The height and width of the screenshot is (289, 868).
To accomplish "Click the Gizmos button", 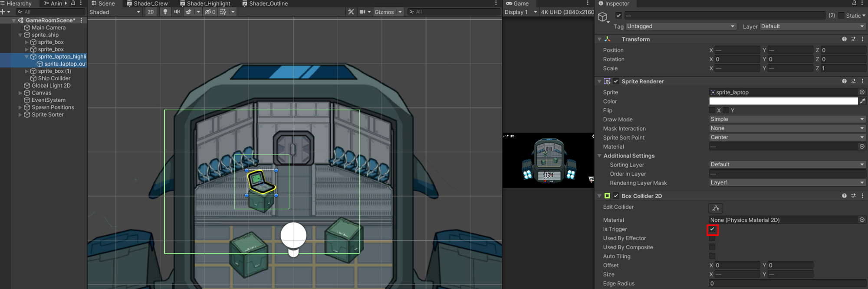I will 384,12.
